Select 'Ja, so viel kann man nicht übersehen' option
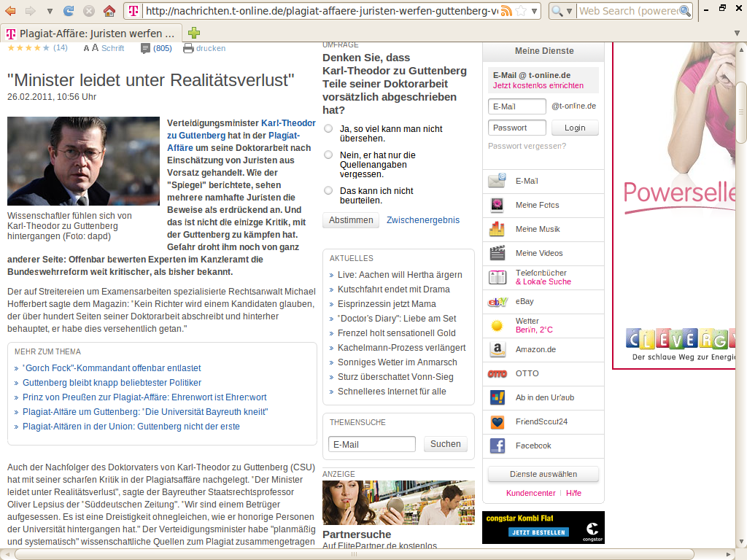This screenshot has width=747, height=560. pos(328,128)
